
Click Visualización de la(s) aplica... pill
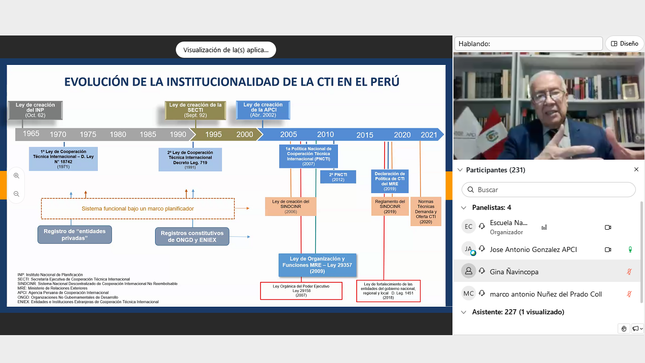click(x=226, y=50)
